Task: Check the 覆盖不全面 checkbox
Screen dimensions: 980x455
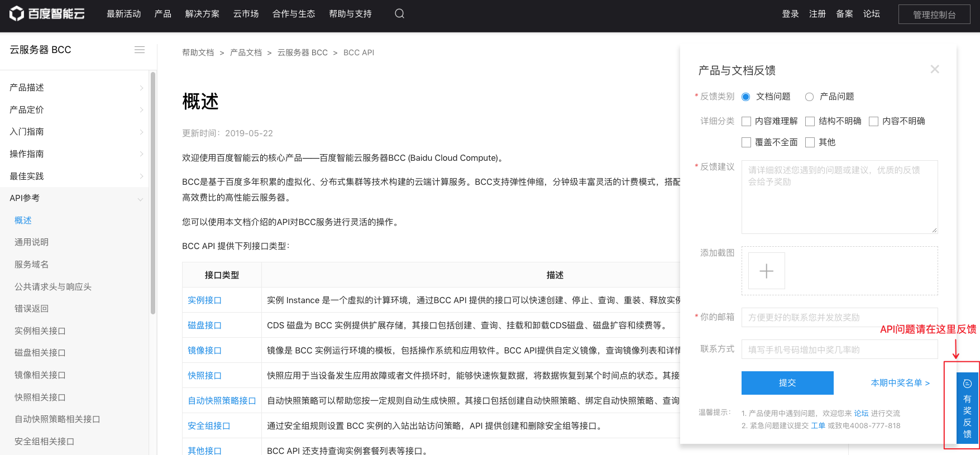Action: (x=746, y=142)
